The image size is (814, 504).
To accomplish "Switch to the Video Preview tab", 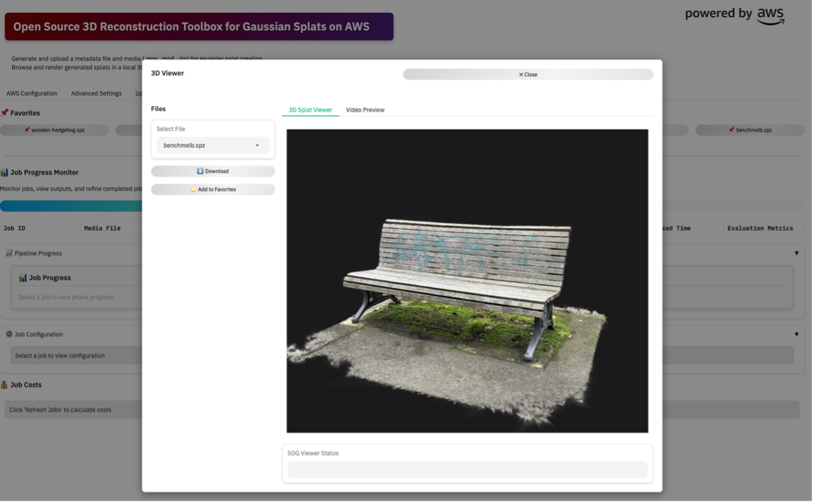I will coord(365,110).
